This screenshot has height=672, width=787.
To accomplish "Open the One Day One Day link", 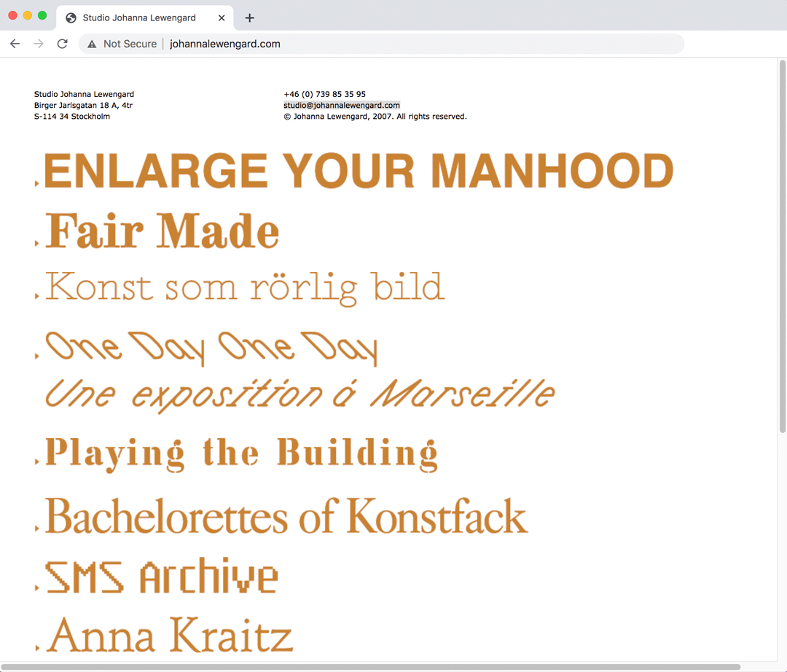I will pos(211,348).
